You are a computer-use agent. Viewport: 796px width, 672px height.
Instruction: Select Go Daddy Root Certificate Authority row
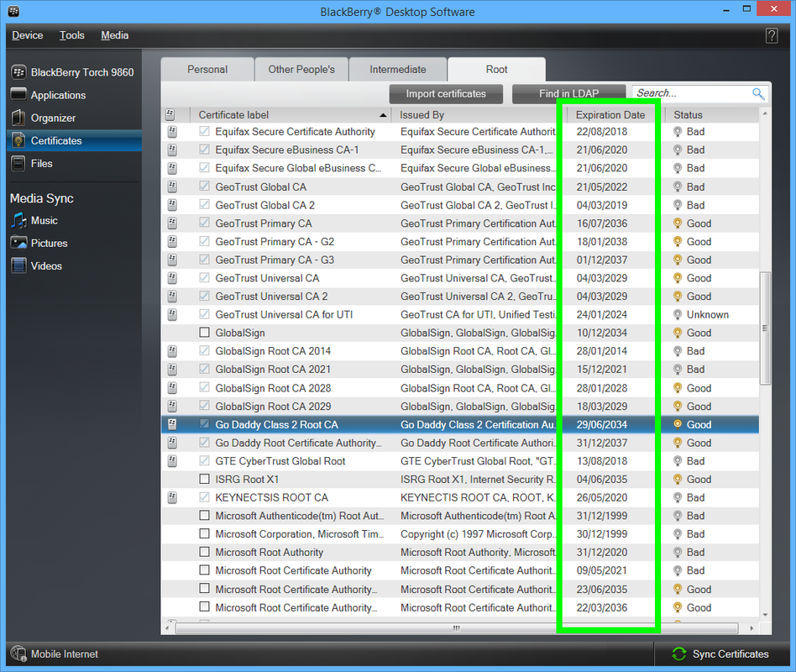pyautogui.click(x=460, y=443)
